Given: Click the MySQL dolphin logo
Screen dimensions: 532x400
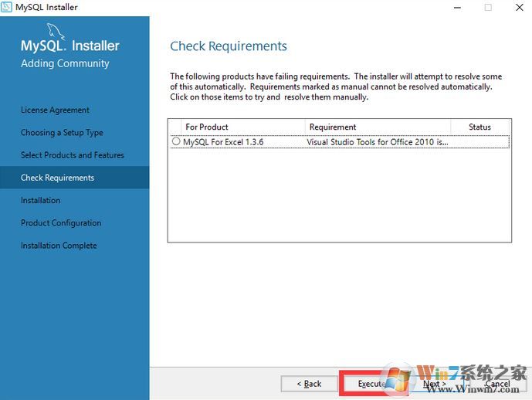Looking at the screenshot, I should [x=56, y=31].
